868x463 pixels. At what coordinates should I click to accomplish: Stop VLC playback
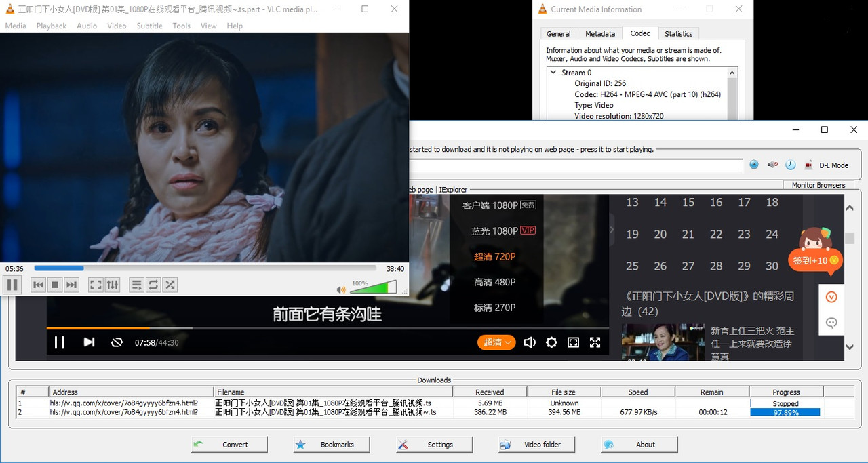(x=56, y=285)
